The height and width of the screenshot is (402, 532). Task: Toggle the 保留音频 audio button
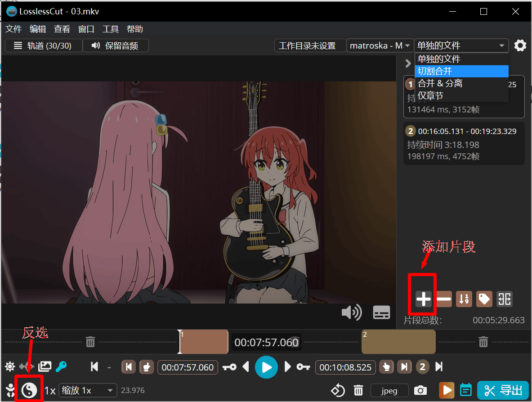[116, 45]
